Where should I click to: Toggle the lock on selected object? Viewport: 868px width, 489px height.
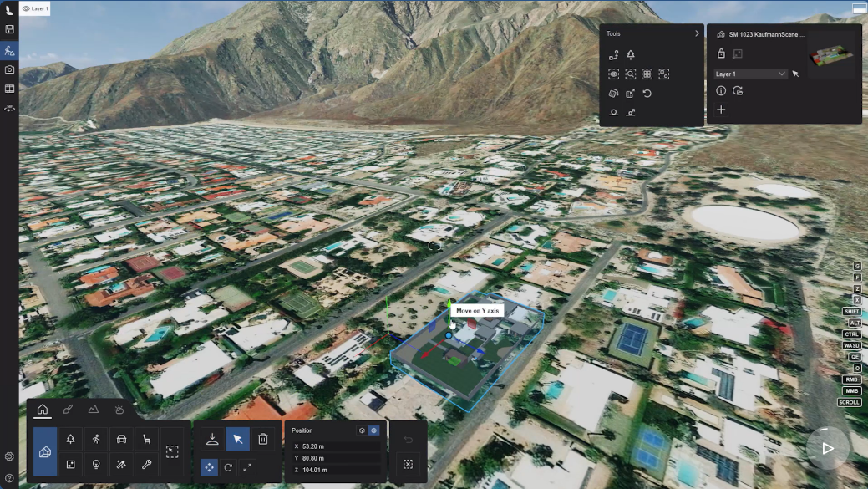click(x=721, y=53)
